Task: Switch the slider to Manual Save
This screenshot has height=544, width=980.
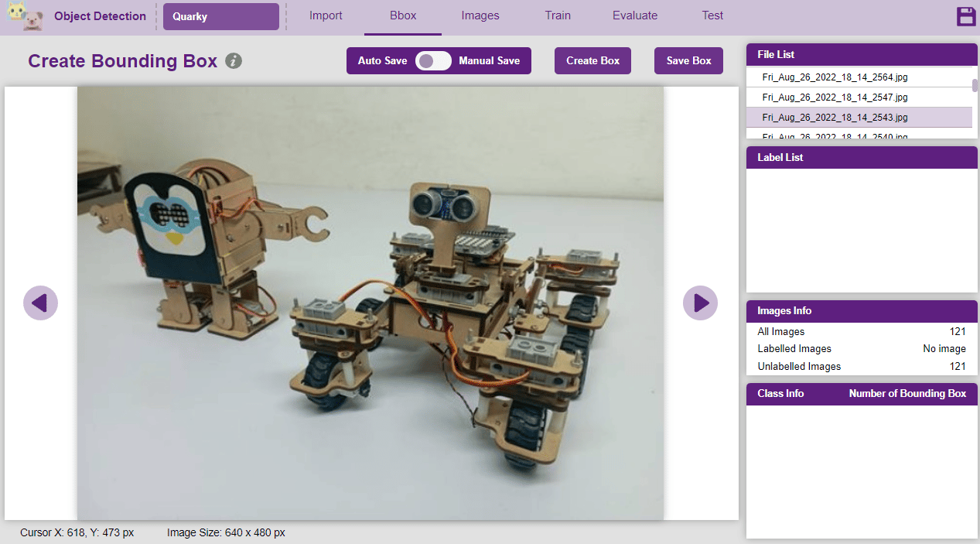Action: coord(433,60)
